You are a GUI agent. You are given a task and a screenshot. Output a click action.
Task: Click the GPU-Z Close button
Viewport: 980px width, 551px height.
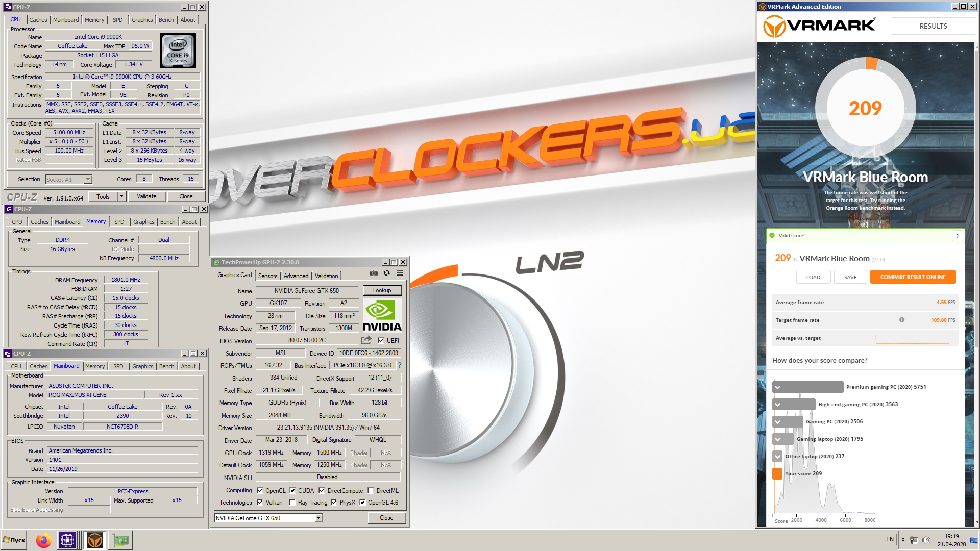pyautogui.click(x=387, y=518)
